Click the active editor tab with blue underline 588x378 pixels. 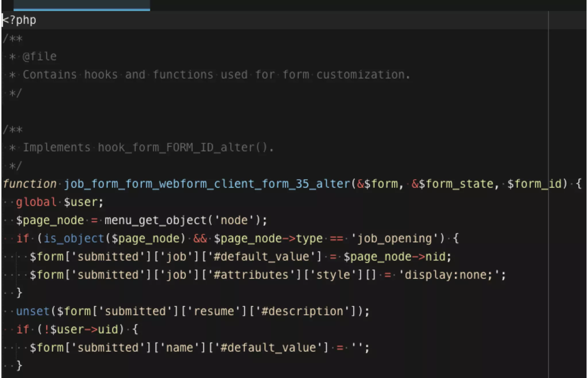(82, 5)
